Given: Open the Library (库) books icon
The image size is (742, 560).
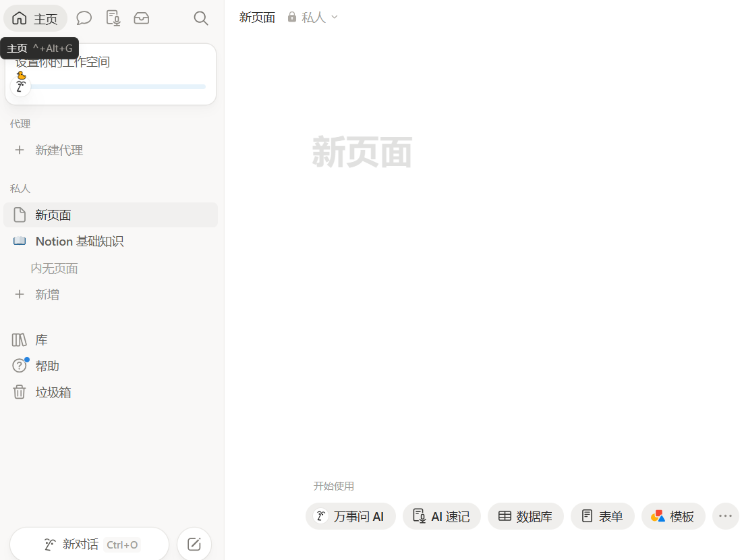Looking at the screenshot, I should [x=20, y=340].
